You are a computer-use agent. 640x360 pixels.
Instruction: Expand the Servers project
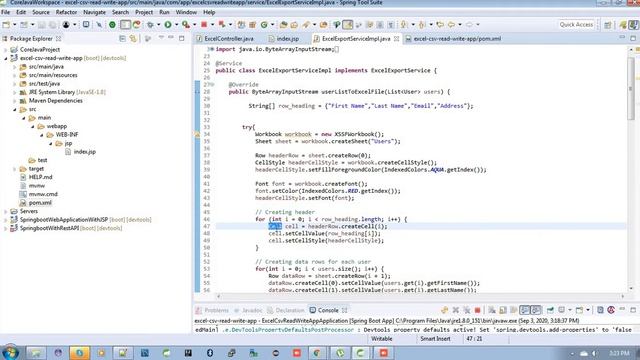pyautogui.click(x=6, y=211)
